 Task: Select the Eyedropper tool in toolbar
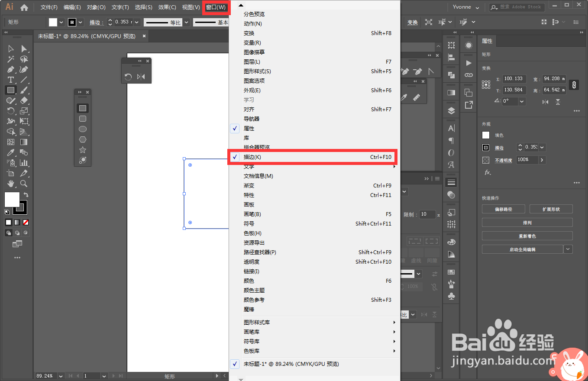(11, 152)
